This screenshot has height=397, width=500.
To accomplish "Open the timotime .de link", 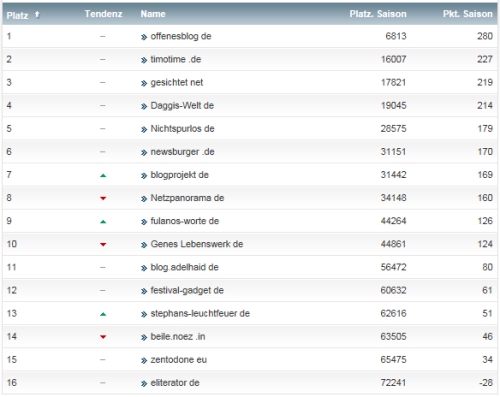I will 176,59.
